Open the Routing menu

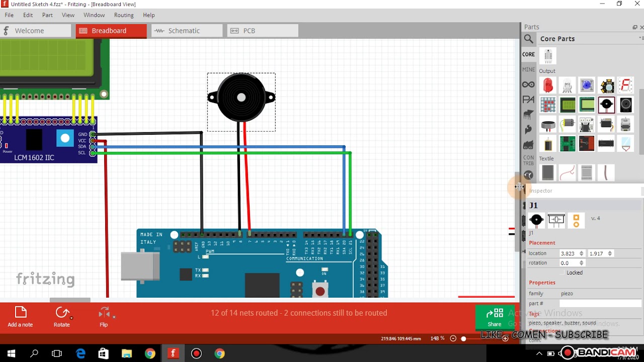click(124, 15)
